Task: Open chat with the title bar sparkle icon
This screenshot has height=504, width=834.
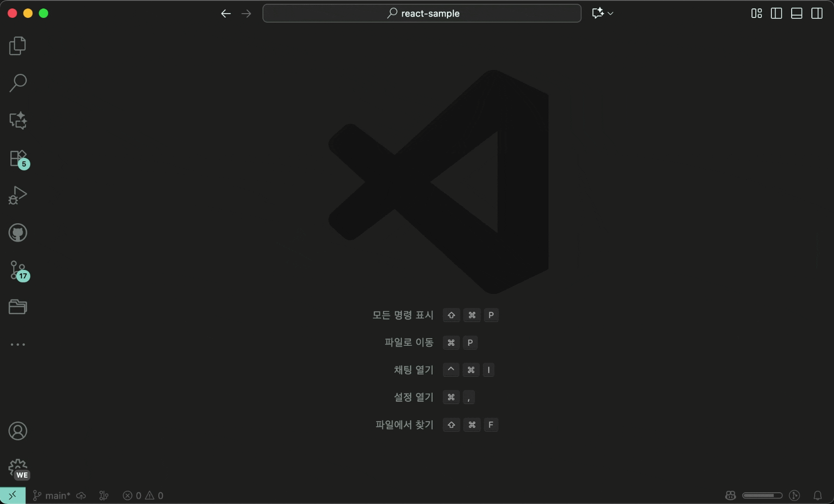Action: pyautogui.click(x=598, y=13)
